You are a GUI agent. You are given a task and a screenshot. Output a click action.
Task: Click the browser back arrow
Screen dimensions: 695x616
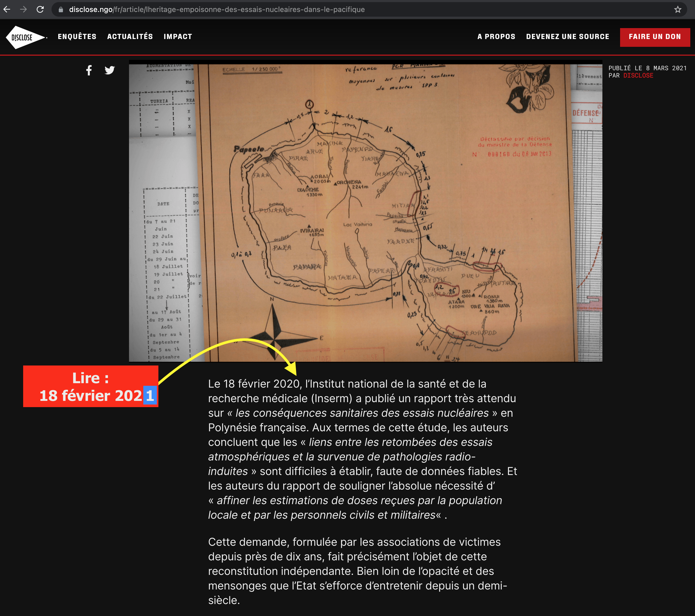7,10
